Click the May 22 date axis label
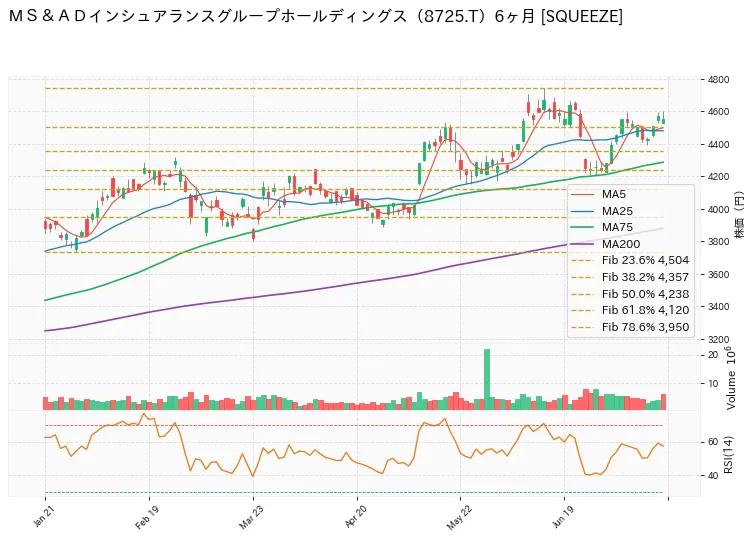 [458, 519]
